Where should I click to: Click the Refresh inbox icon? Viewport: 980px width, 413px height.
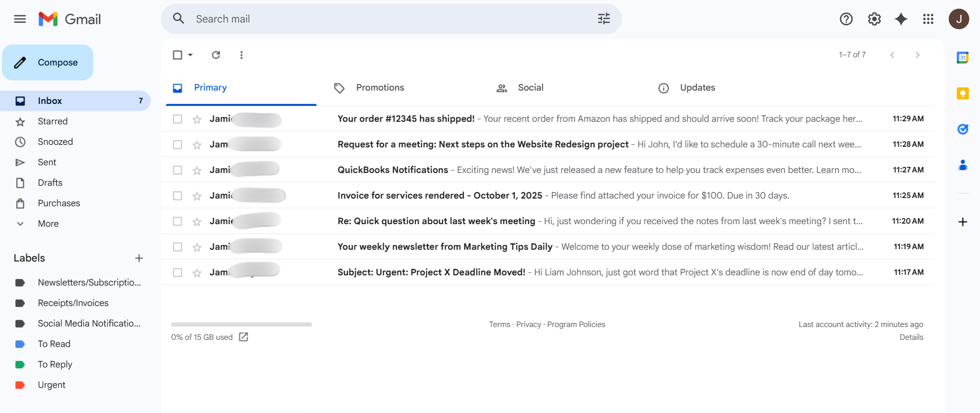pyautogui.click(x=216, y=55)
